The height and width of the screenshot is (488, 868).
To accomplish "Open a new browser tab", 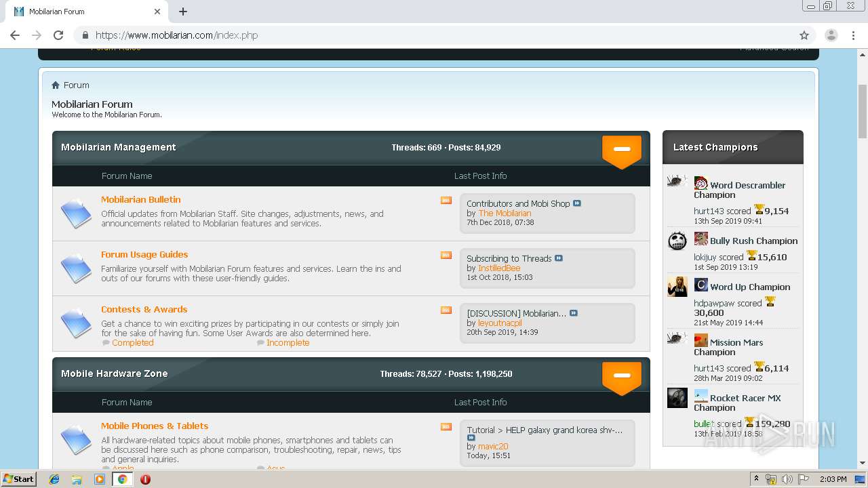I will coord(183,12).
